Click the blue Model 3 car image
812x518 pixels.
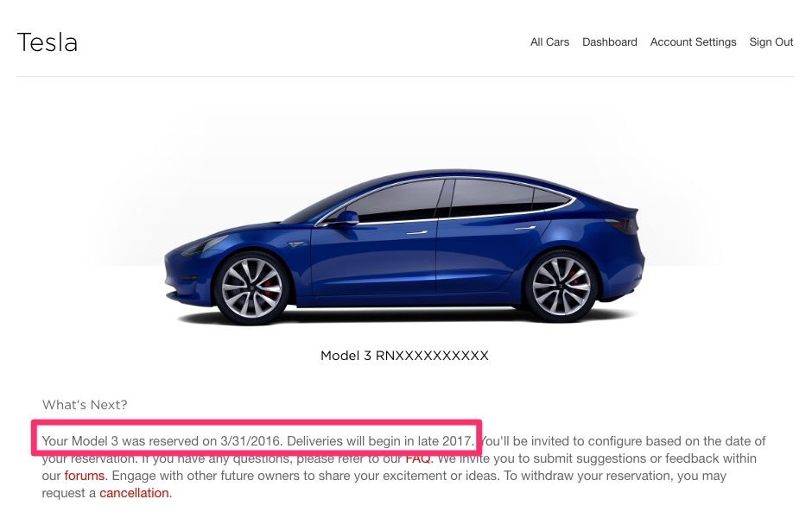(x=404, y=247)
